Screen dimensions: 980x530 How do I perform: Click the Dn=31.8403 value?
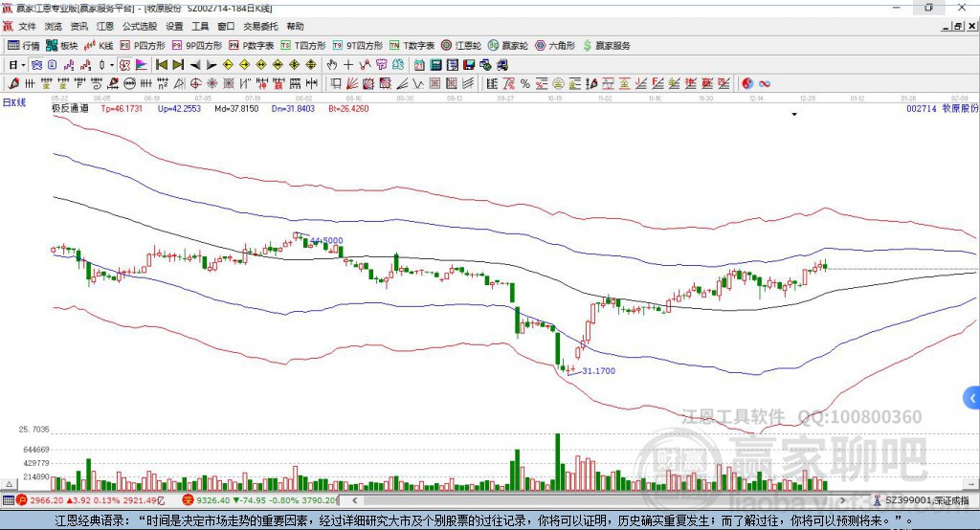click(293, 109)
